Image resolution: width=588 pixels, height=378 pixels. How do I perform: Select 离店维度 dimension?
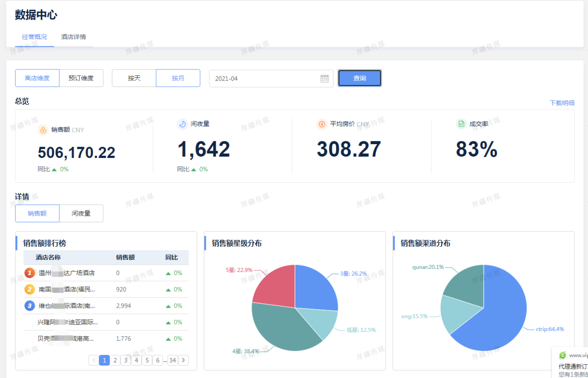pyautogui.click(x=37, y=78)
